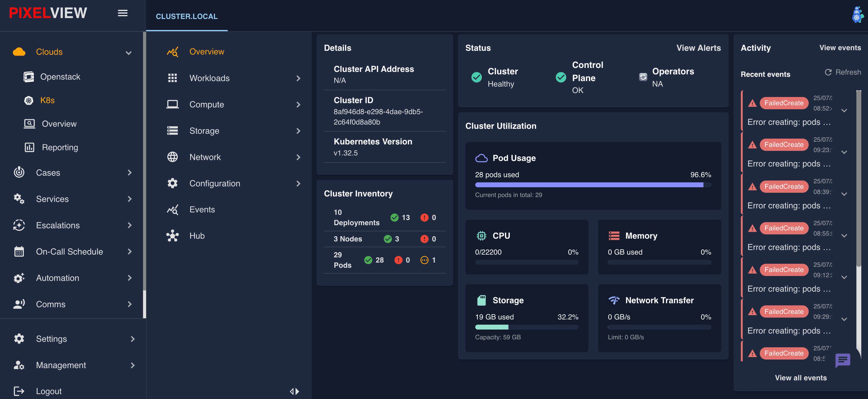Click the Openstack icon
This screenshot has height=399, width=868.
click(29, 77)
